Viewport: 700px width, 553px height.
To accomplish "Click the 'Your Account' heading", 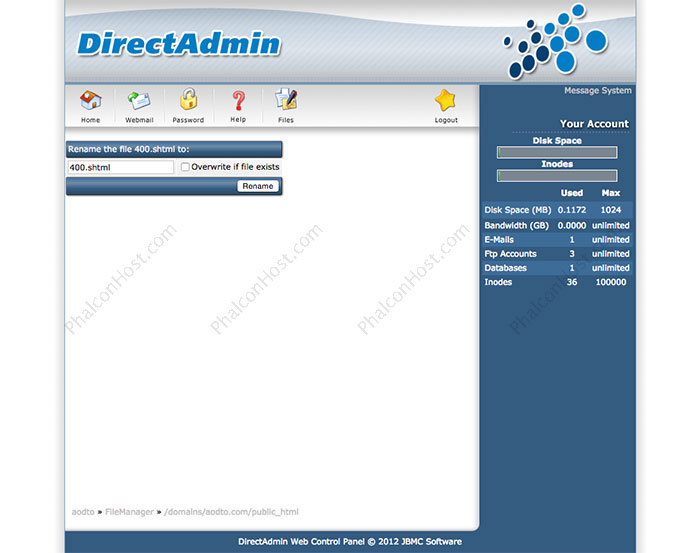I will click(x=594, y=124).
